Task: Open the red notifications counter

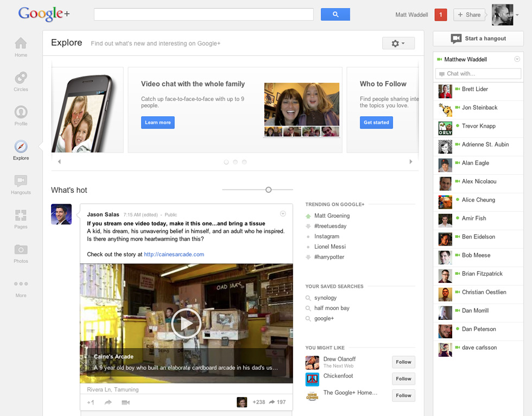Action: (x=441, y=15)
